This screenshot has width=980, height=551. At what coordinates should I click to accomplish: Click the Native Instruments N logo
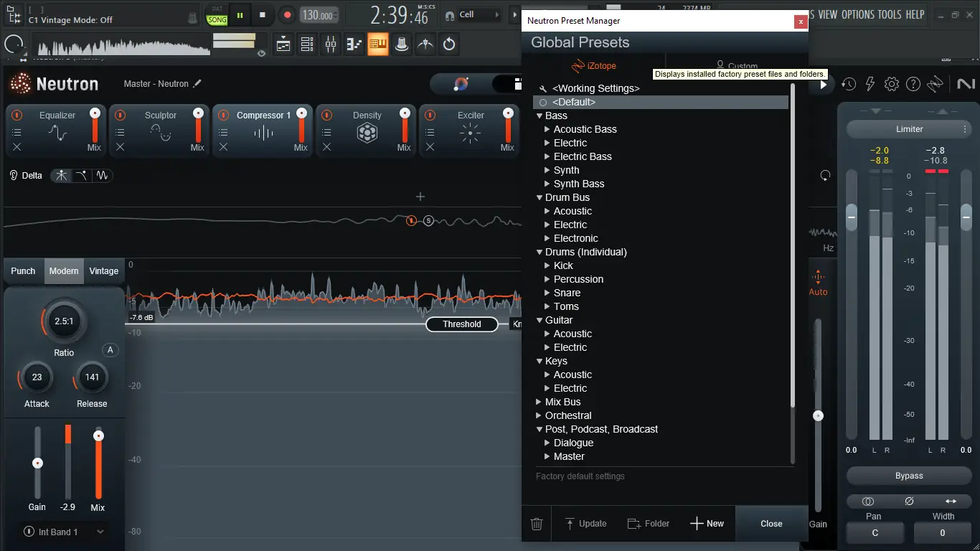click(966, 84)
